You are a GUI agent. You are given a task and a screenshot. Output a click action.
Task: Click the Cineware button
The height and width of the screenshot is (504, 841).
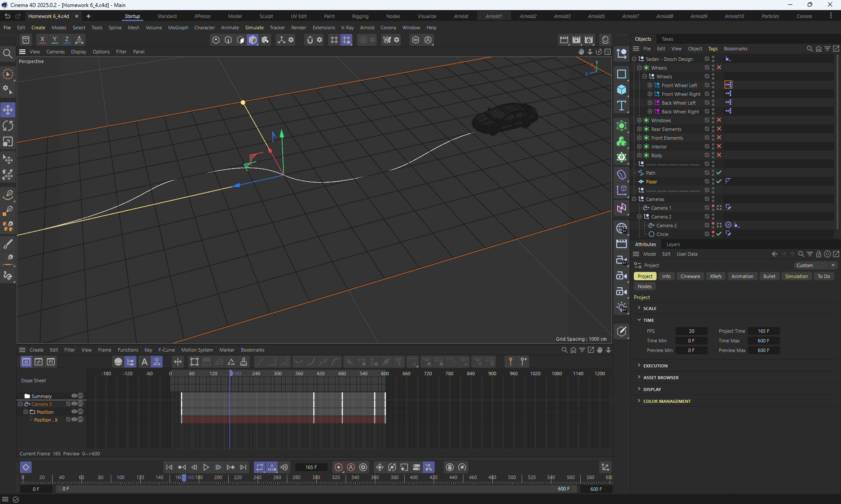coord(690,276)
